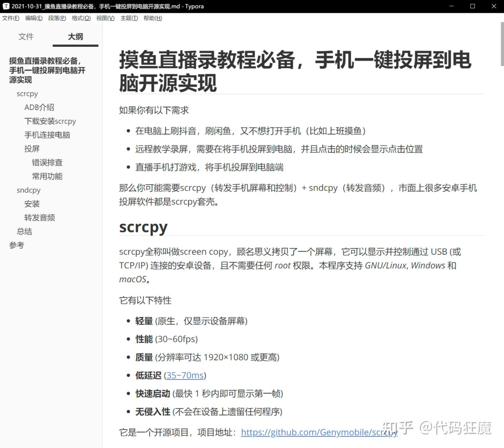Minimize the Typora window
Image resolution: width=504 pixels, height=448 pixels.
pyautogui.click(x=451, y=6)
